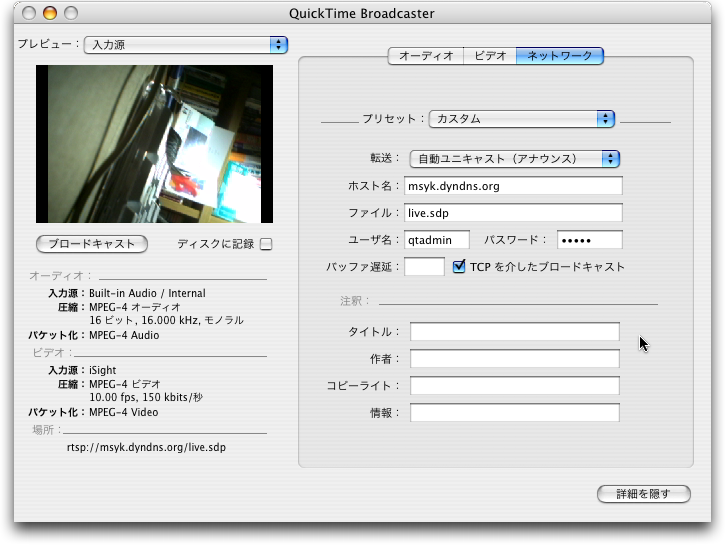The height and width of the screenshot is (545, 725).
Task: Click the ホスト名 input field
Action: tap(513, 186)
